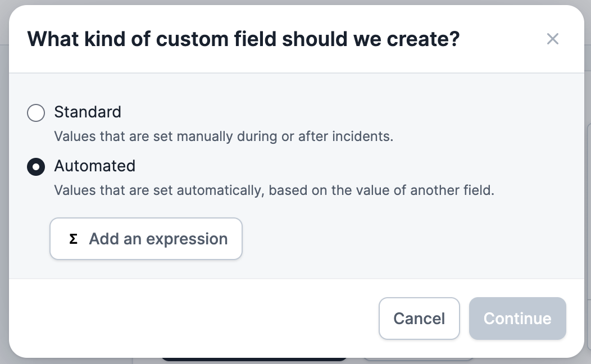Click the filled circle beside Automated
The width and height of the screenshot is (591, 364).
[36, 167]
